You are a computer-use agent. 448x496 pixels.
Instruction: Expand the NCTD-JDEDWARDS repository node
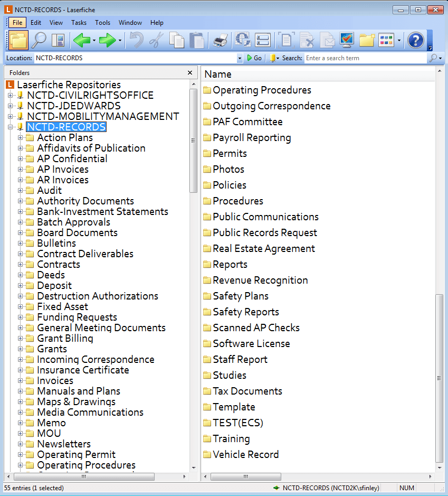(11, 106)
